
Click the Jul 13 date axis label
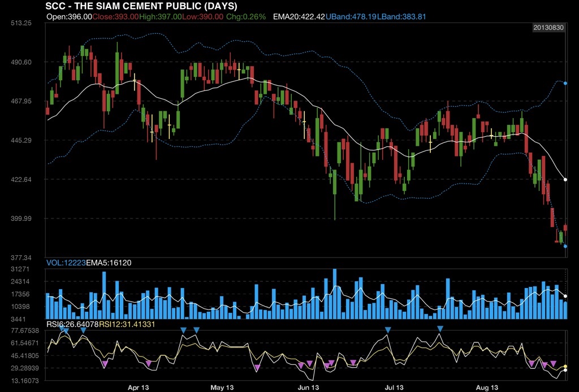point(394,387)
